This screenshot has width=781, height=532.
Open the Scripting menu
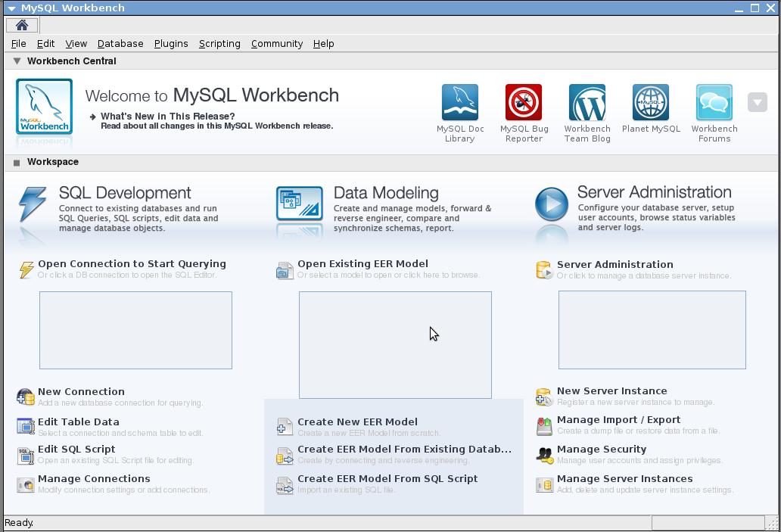[219, 43]
